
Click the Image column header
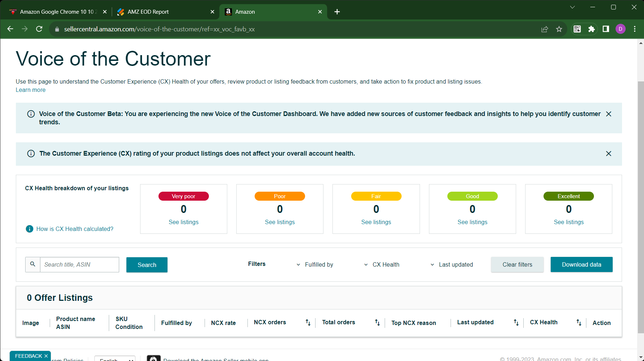pos(31,323)
